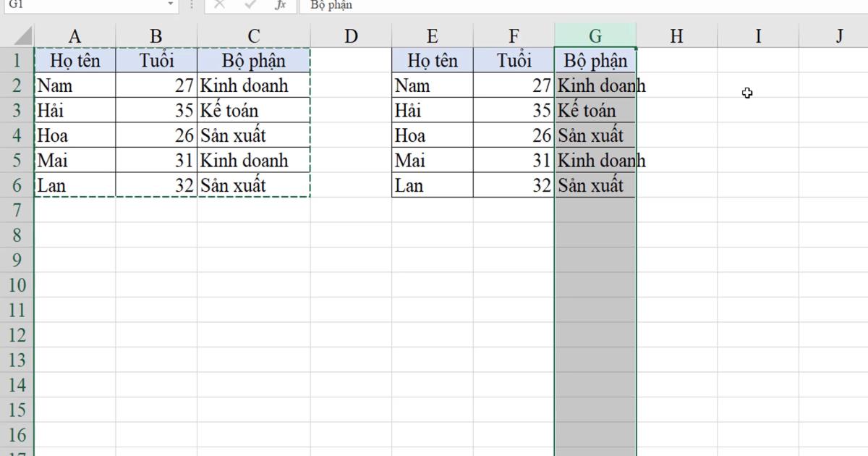Image resolution: width=868 pixels, height=456 pixels.
Task: Click the cell with value 35 in B3
Action: (x=156, y=110)
